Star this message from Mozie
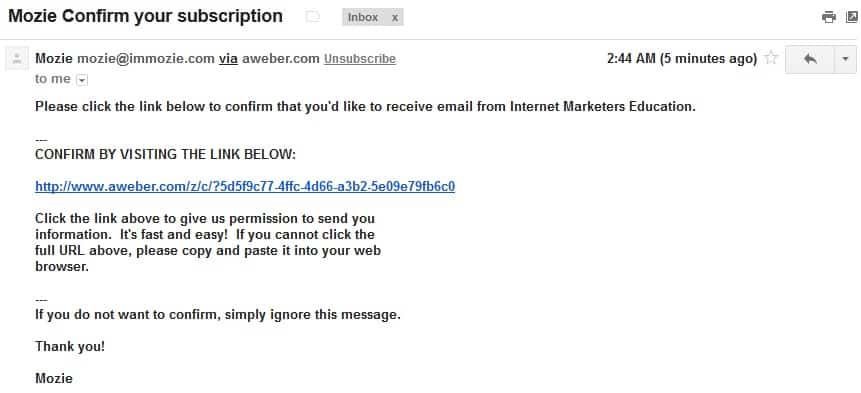The image size is (861, 393). (771, 58)
